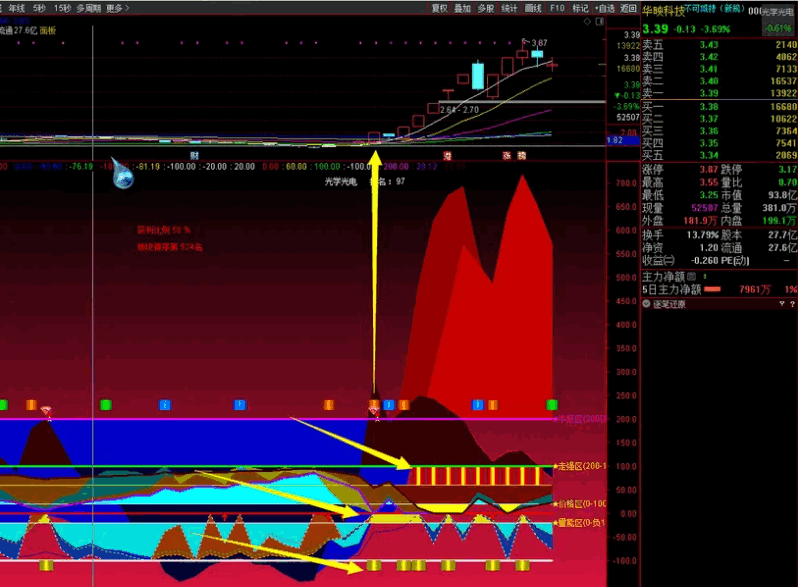Click the 标记 mark toolbar button

(580, 8)
